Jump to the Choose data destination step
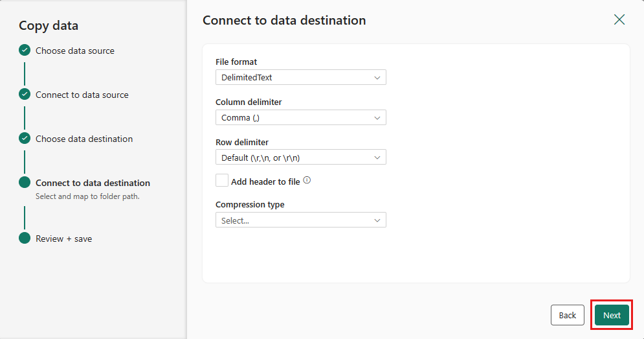This screenshot has height=339, width=644. tap(84, 139)
